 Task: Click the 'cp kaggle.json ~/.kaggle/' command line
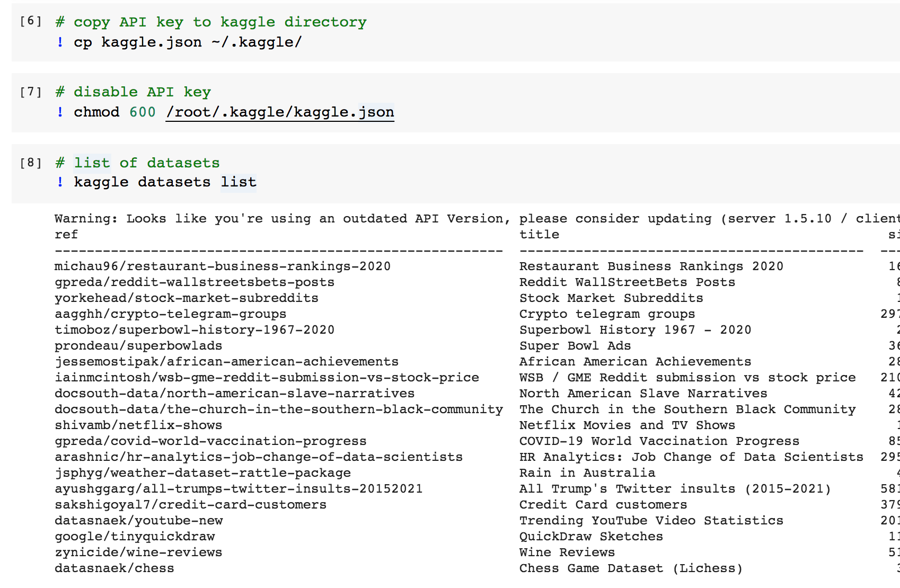pos(188,42)
